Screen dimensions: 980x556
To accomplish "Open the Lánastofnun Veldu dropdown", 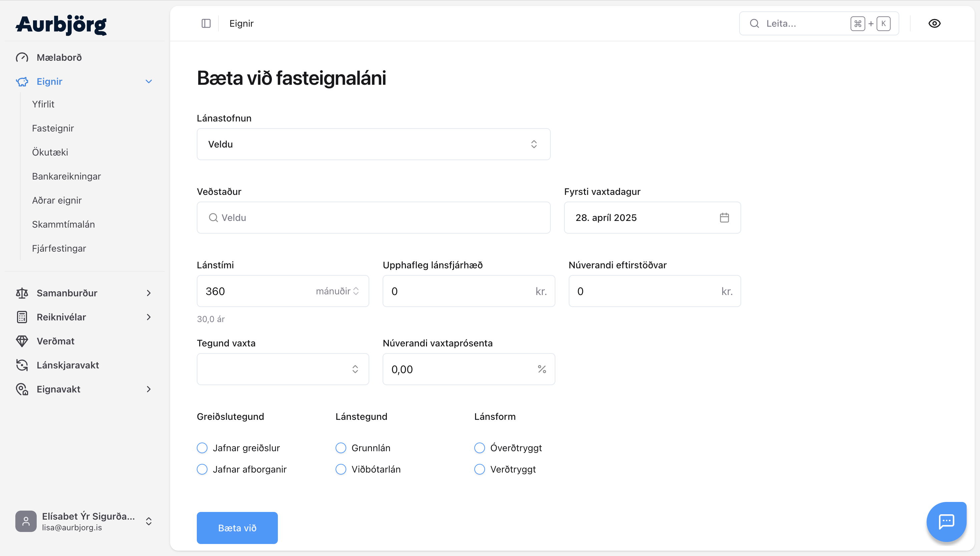I will click(x=373, y=145).
